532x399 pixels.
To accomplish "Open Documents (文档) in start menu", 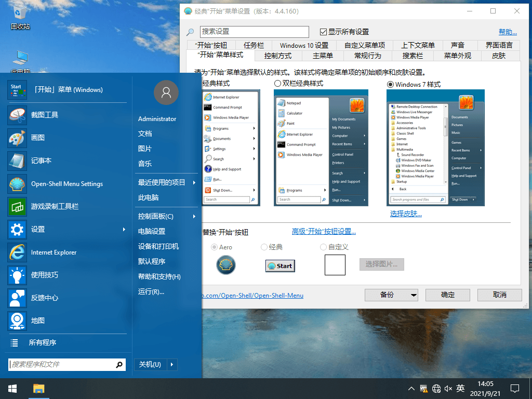I will coord(145,134).
